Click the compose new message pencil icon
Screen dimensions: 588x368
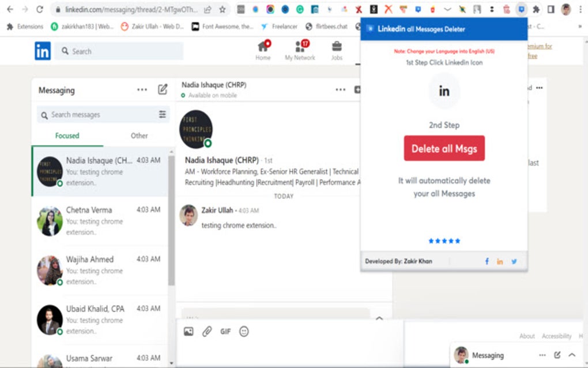[x=163, y=90]
